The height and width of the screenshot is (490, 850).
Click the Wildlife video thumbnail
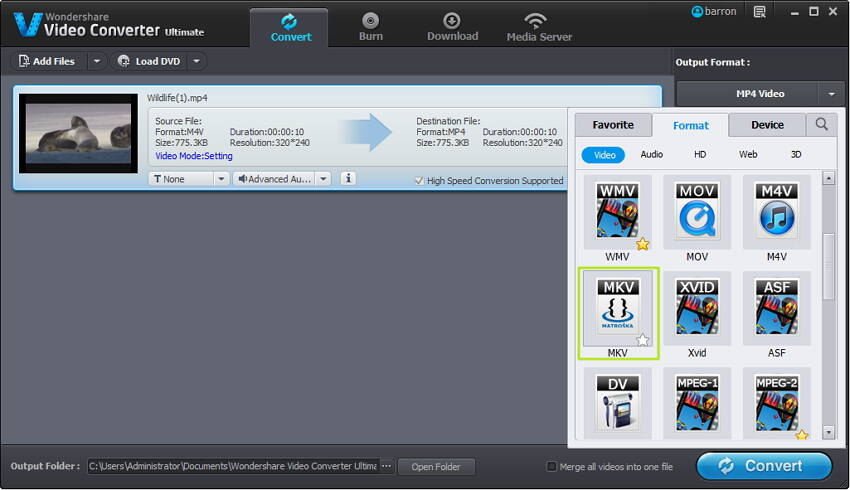pos(79,133)
